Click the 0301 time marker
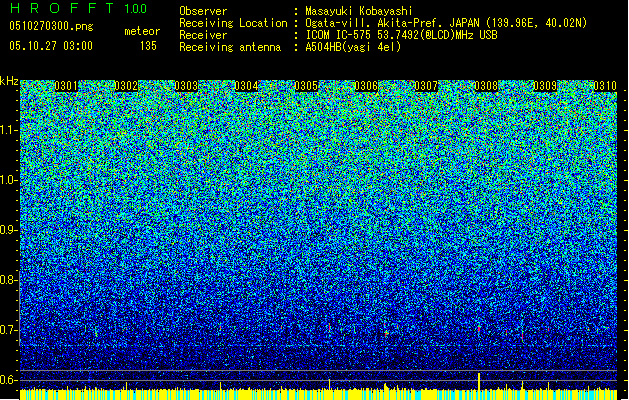The width and height of the screenshot is (629, 400). click(66, 86)
